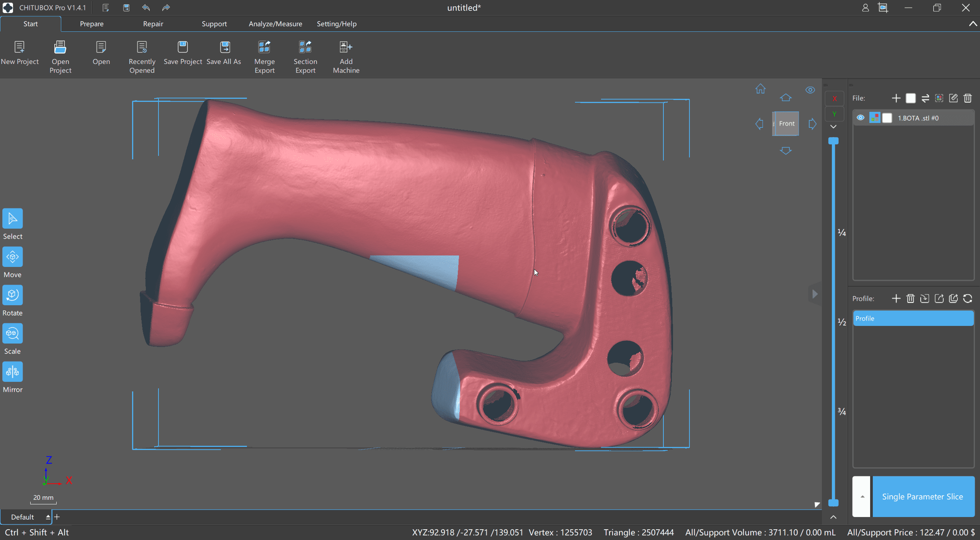Viewport: 980px width, 540px height.
Task: Hide the 1.BOTA .stl model with eye icon
Action: pos(860,118)
